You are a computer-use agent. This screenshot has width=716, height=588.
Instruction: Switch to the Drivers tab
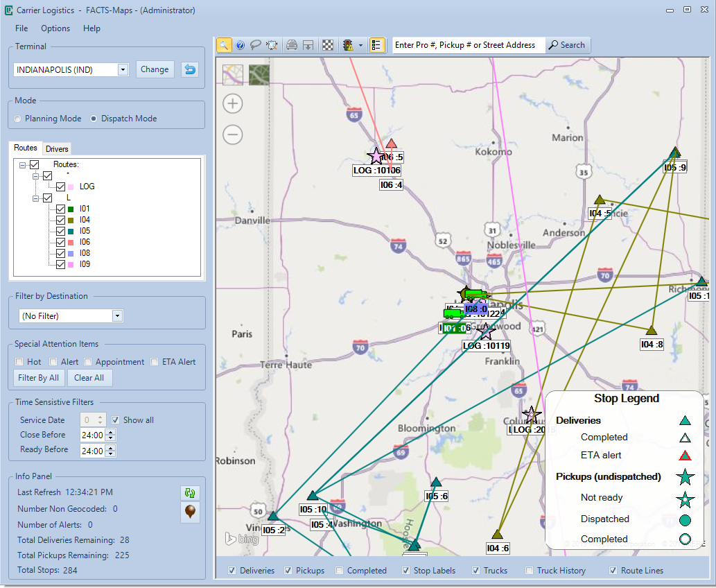[x=57, y=149]
